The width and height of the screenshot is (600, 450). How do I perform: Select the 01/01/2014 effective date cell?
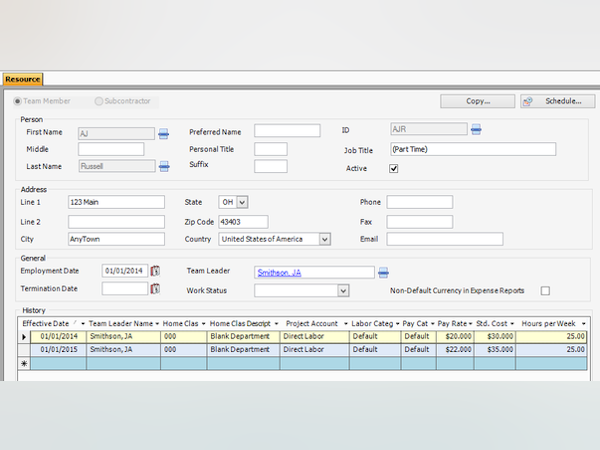point(59,336)
